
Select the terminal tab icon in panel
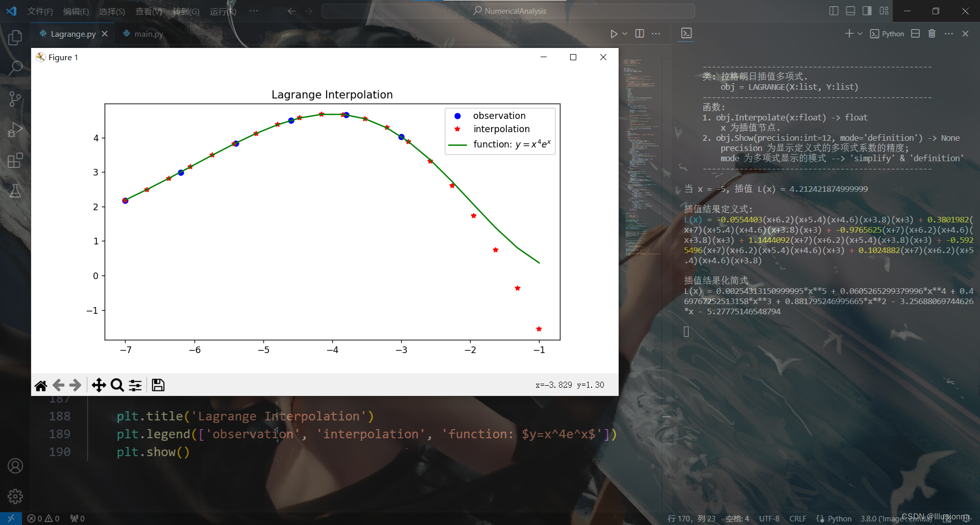(x=687, y=34)
